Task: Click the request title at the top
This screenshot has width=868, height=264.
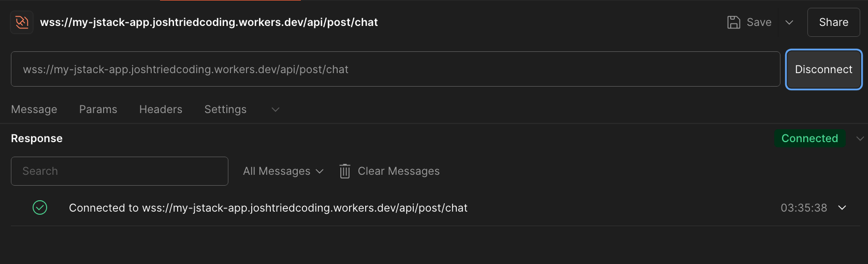Action: point(209,22)
